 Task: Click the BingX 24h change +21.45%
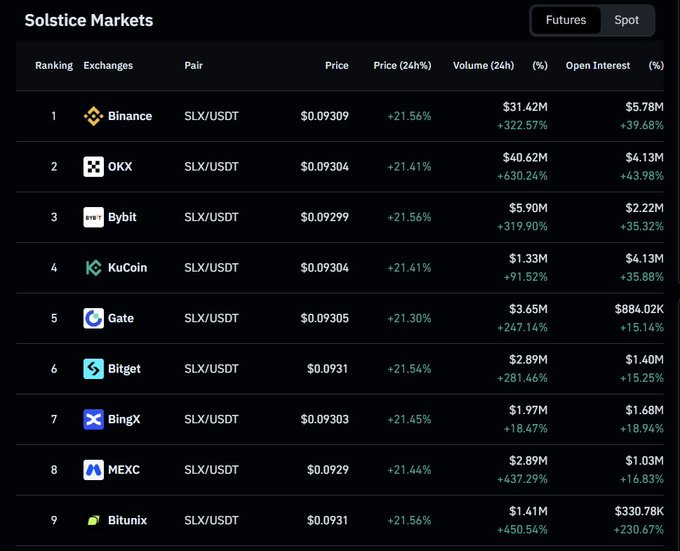[409, 419]
